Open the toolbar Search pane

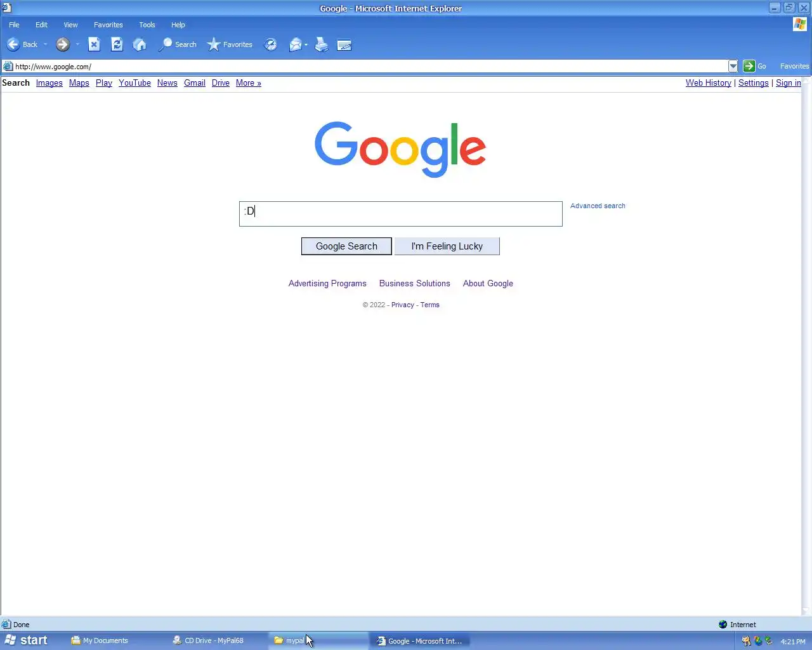click(178, 44)
